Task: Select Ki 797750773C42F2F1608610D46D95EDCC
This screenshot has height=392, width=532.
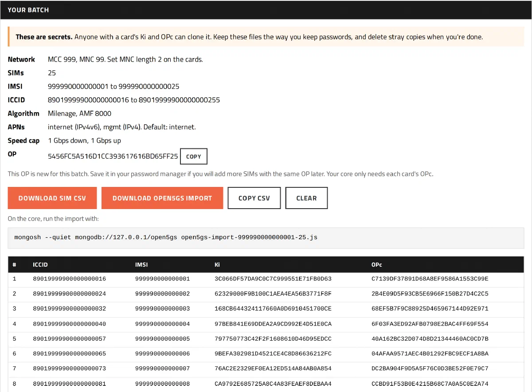Action: (x=273, y=339)
